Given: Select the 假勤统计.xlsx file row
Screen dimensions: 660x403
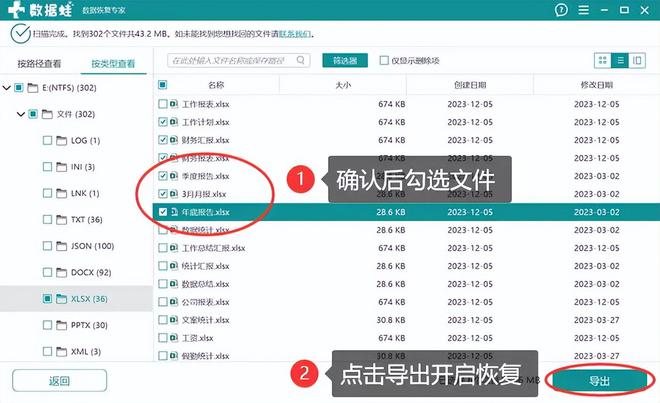Looking at the screenshot, I should 407,356.
